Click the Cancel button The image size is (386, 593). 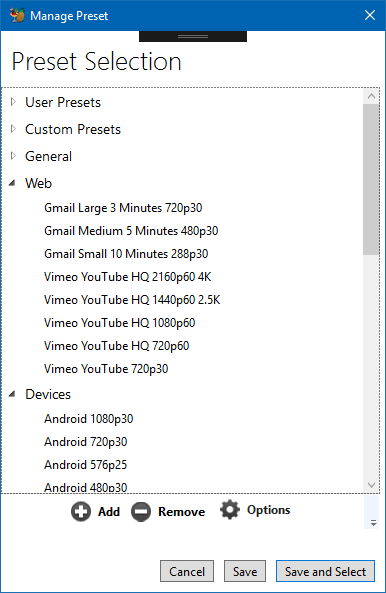click(187, 571)
